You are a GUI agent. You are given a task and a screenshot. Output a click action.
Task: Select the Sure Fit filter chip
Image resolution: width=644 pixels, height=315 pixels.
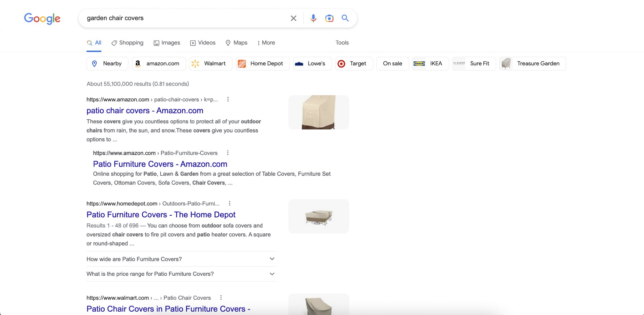pyautogui.click(x=474, y=64)
